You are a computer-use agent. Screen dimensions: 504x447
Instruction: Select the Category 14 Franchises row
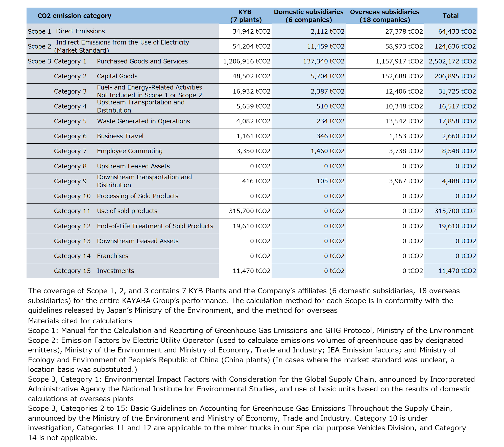point(112,256)
